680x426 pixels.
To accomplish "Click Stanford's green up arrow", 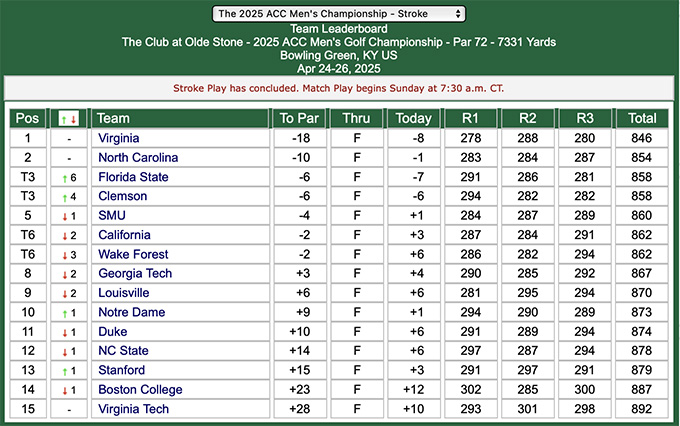I will [65, 371].
